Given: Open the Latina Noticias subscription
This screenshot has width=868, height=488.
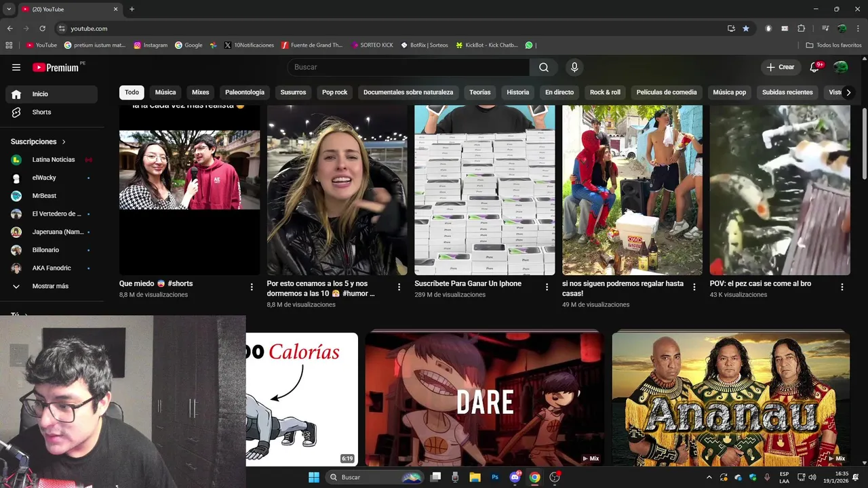Looking at the screenshot, I should [52, 159].
